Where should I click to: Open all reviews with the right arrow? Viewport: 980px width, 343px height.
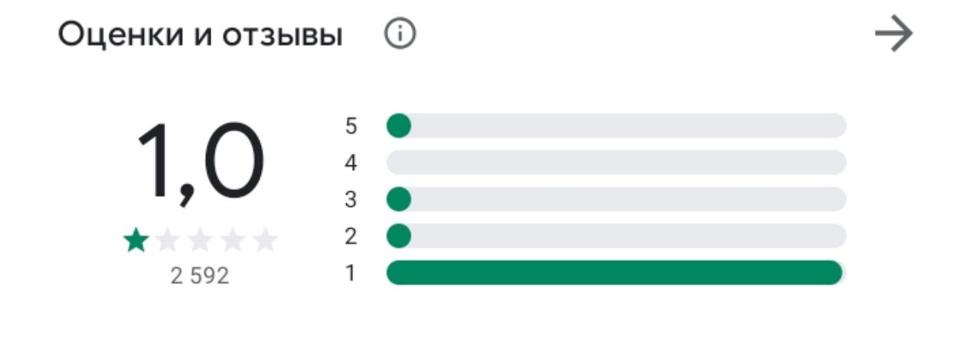point(893,35)
